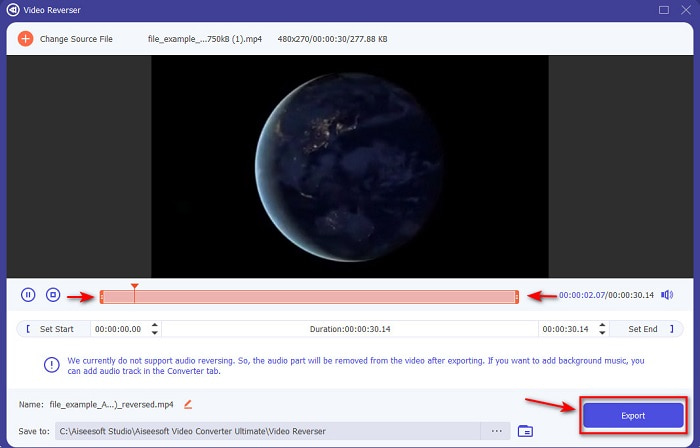The width and height of the screenshot is (700, 448).
Task: Pause the video playback
Action: [x=28, y=295]
